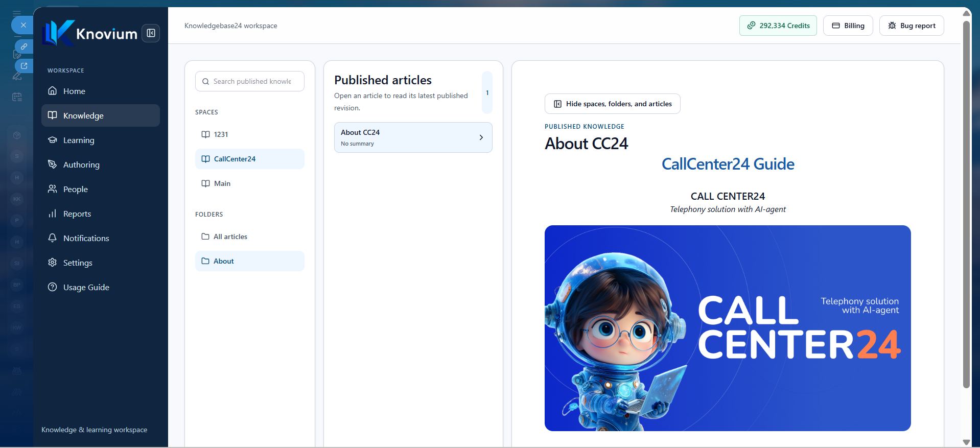Click the 'CallCenter24 Guide' heading
980x448 pixels.
pyautogui.click(x=728, y=164)
